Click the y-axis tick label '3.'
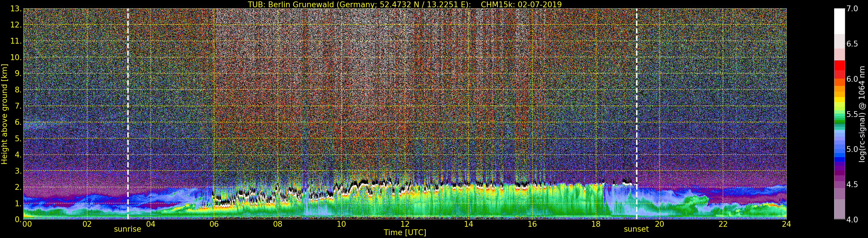The height and width of the screenshot is (238, 868). click(18, 171)
